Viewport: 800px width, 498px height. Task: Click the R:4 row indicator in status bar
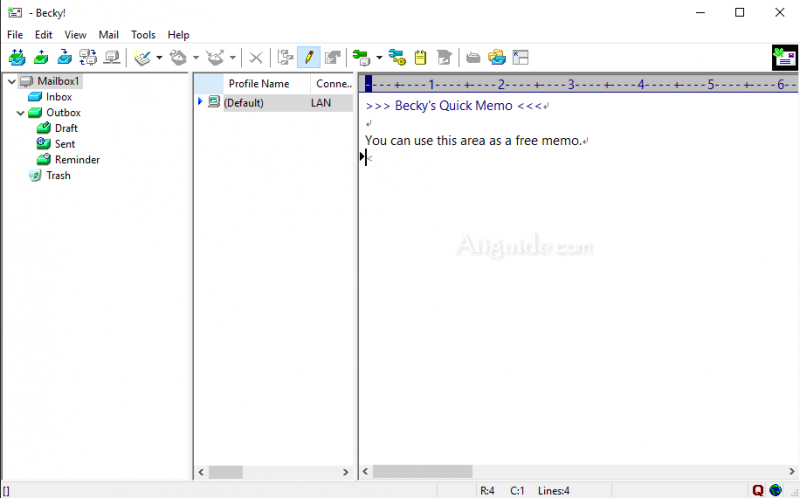pos(487,491)
